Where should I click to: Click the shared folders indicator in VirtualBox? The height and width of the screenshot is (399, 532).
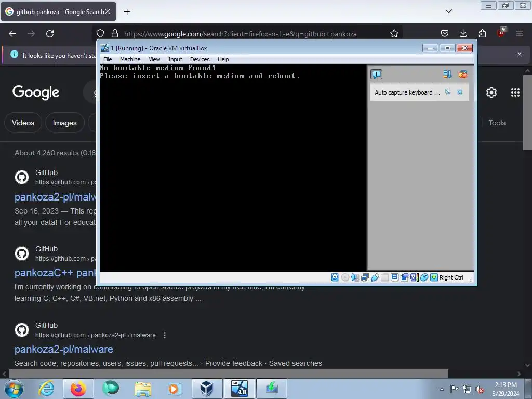coord(385,277)
